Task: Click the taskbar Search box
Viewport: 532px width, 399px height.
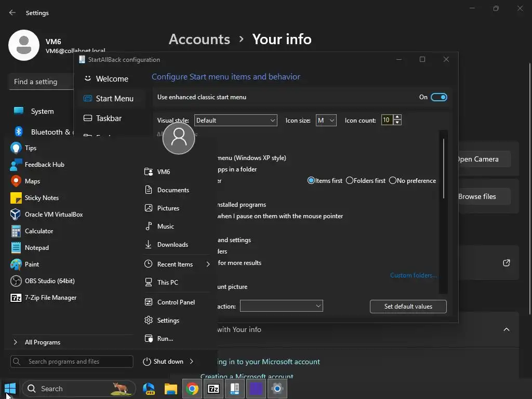Action: tap(79, 389)
